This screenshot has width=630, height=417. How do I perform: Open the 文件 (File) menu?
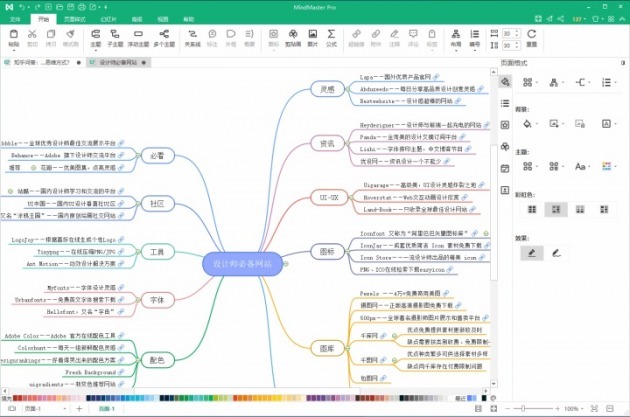[15, 19]
